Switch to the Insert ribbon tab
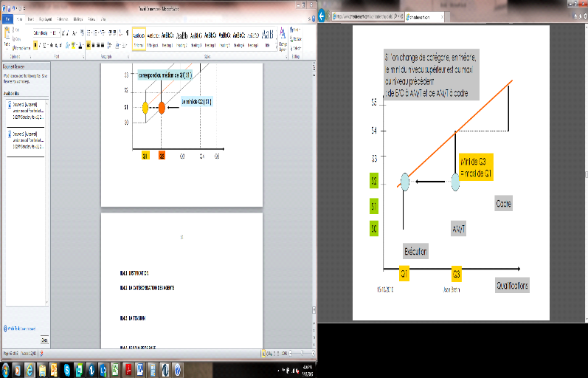 pyautogui.click(x=31, y=18)
